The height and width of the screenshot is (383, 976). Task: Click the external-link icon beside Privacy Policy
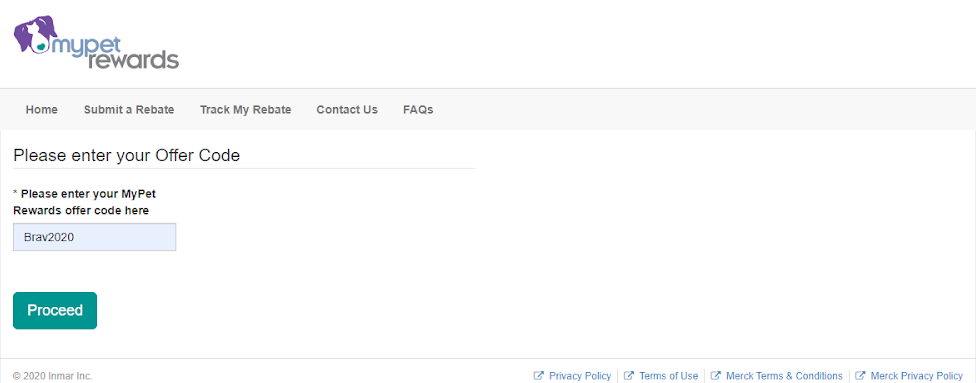tap(539, 376)
